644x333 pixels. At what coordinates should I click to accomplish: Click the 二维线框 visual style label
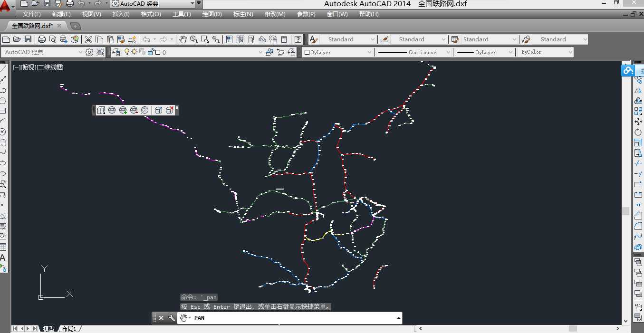click(50, 67)
